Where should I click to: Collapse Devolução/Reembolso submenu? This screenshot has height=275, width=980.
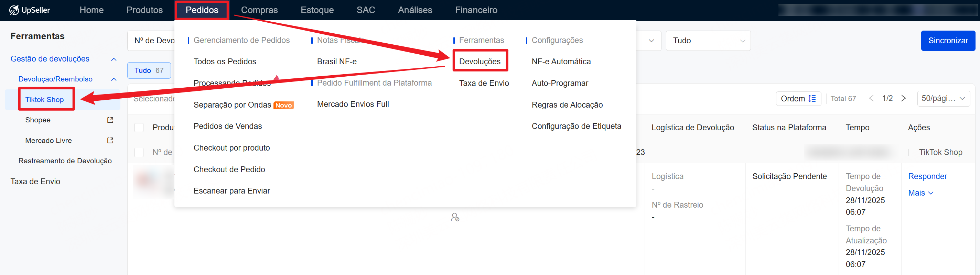tap(114, 79)
